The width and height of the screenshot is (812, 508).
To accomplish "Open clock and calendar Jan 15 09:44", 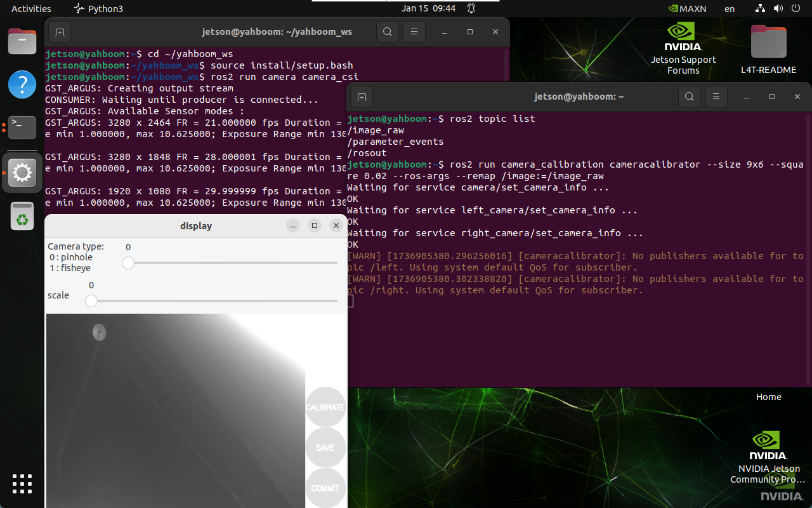I will 429,8.
